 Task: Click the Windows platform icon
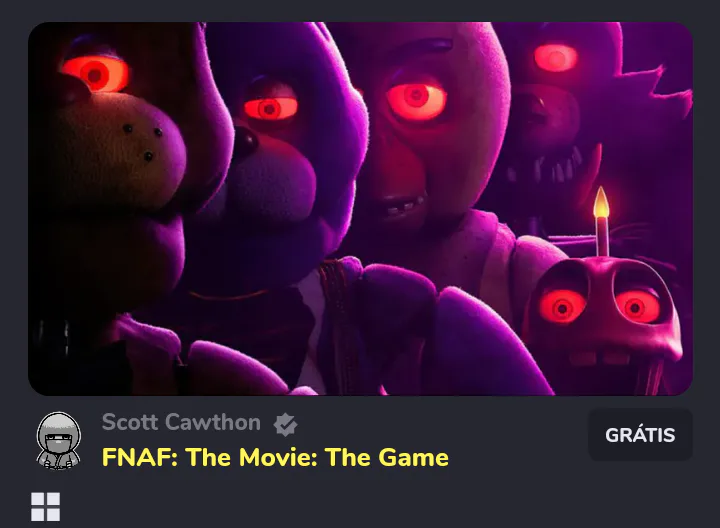[45, 507]
